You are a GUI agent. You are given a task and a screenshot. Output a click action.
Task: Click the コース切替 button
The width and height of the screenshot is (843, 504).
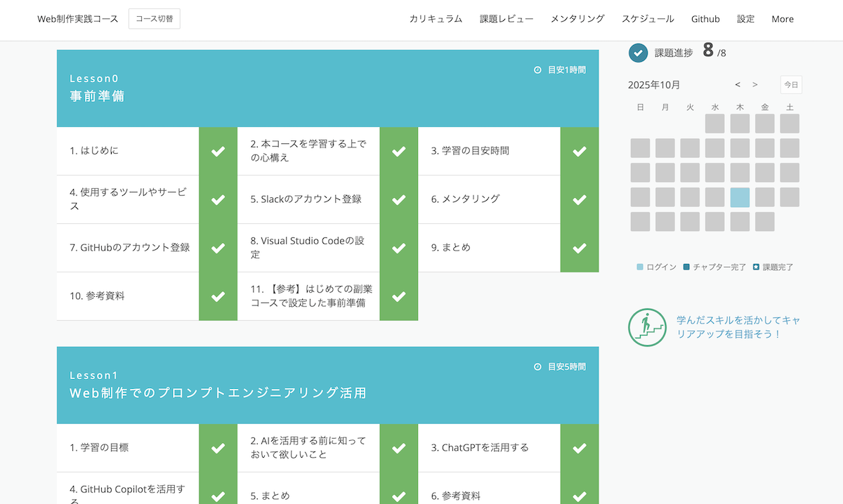(155, 19)
